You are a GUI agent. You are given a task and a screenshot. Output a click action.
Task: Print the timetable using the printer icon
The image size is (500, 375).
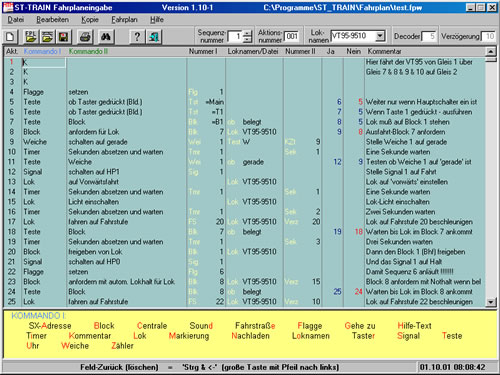pyautogui.click(x=85, y=36)
